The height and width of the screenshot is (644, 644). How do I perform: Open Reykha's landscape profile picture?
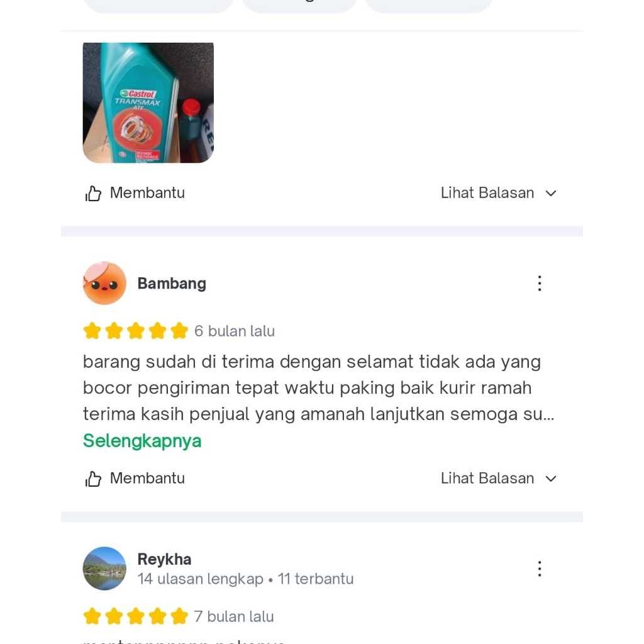click(x=105, y=569)
